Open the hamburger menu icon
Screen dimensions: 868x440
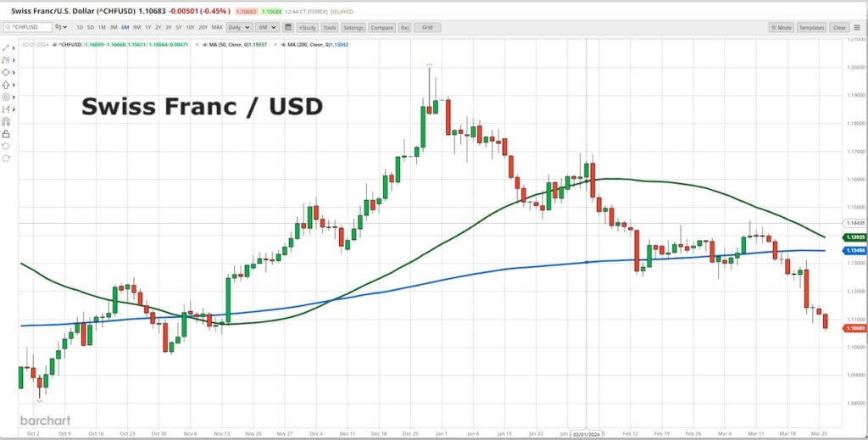[857, 27]
